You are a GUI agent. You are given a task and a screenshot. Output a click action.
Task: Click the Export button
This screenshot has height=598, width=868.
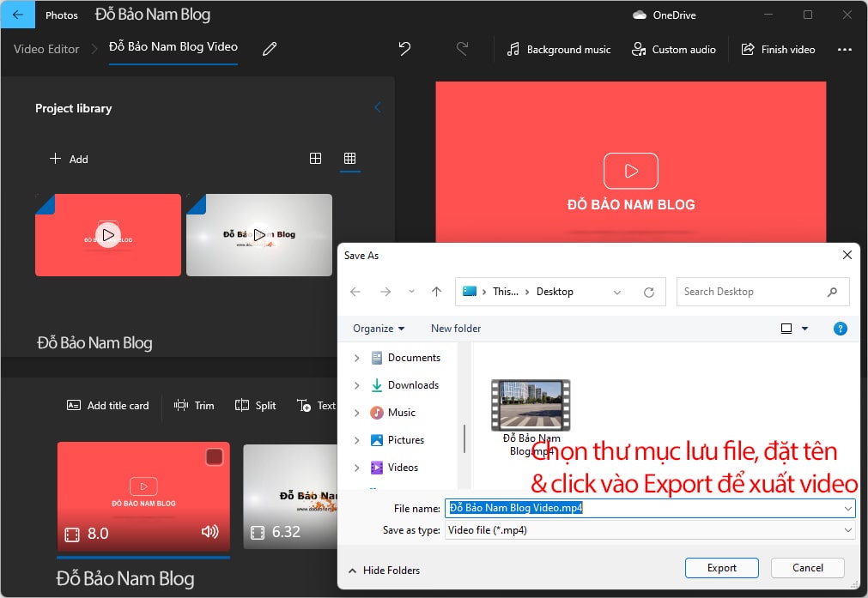coord(721,568)
